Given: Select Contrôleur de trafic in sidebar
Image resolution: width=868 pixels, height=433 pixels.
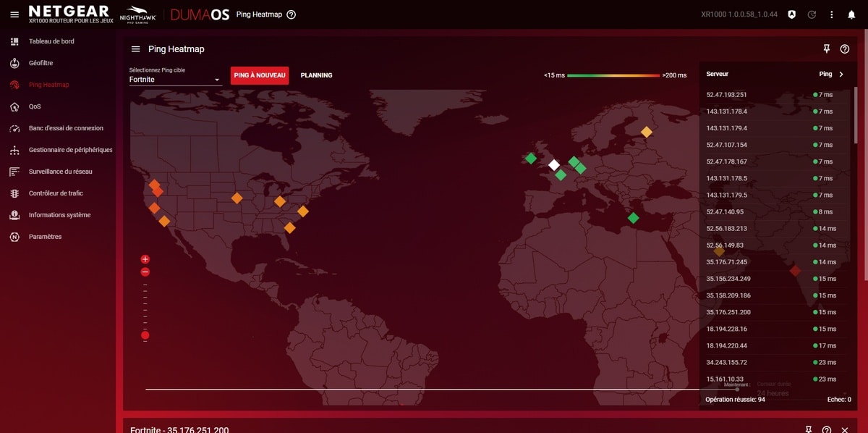Looking at the screenshot, I should [x=56, y=193].
